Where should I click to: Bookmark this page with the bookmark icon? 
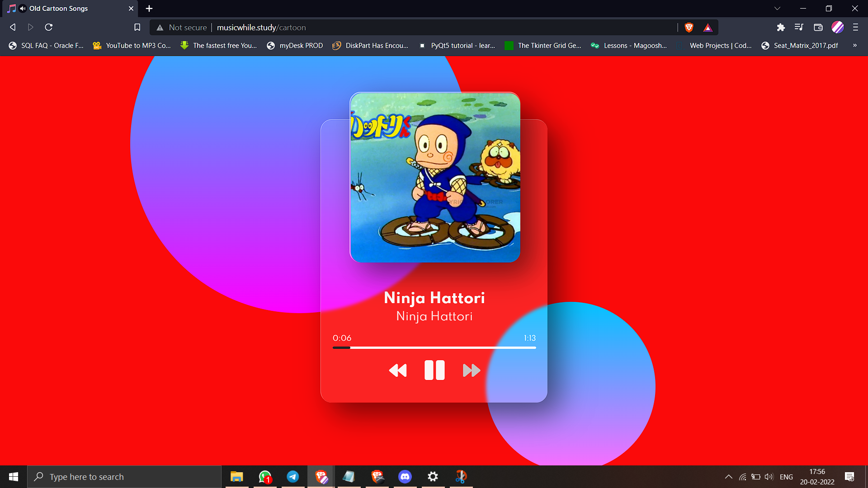(137, 28)
